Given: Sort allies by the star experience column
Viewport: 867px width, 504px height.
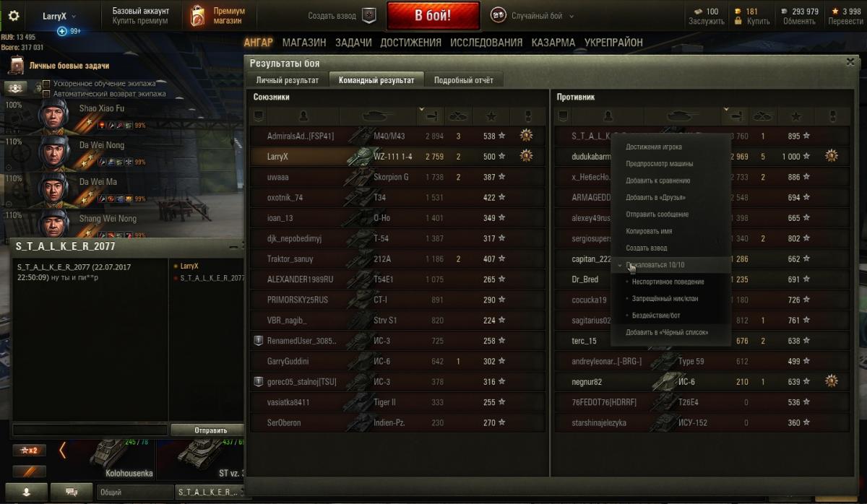Looking at the screenshot, I should [491, 116].
